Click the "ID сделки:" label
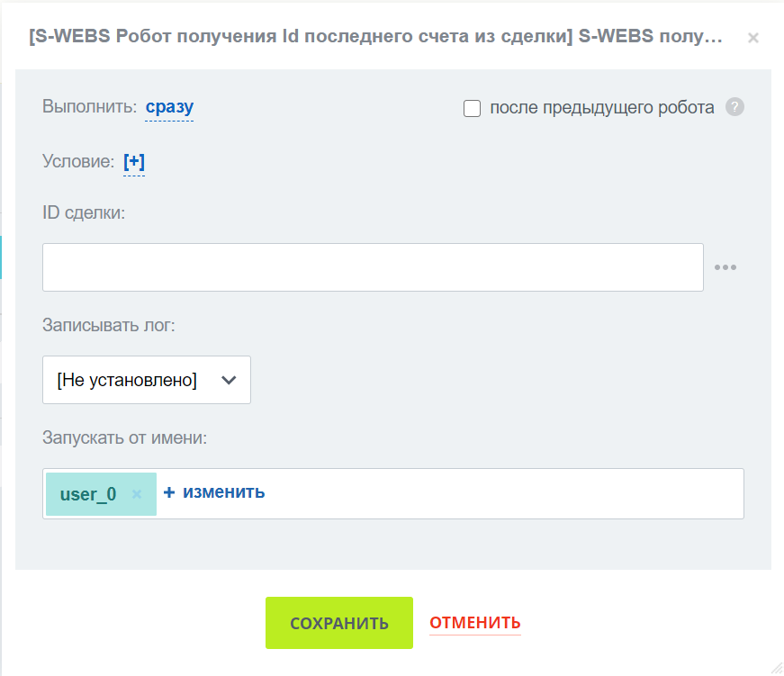784x676 pixels. [x=86, y=212]
